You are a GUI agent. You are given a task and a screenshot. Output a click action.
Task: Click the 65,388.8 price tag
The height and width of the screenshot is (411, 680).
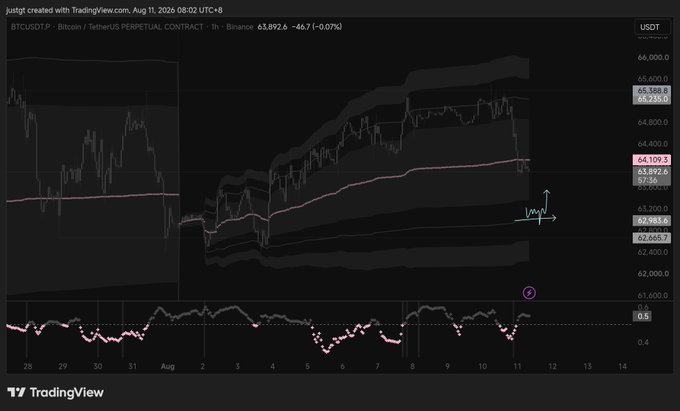coord(652,91)
